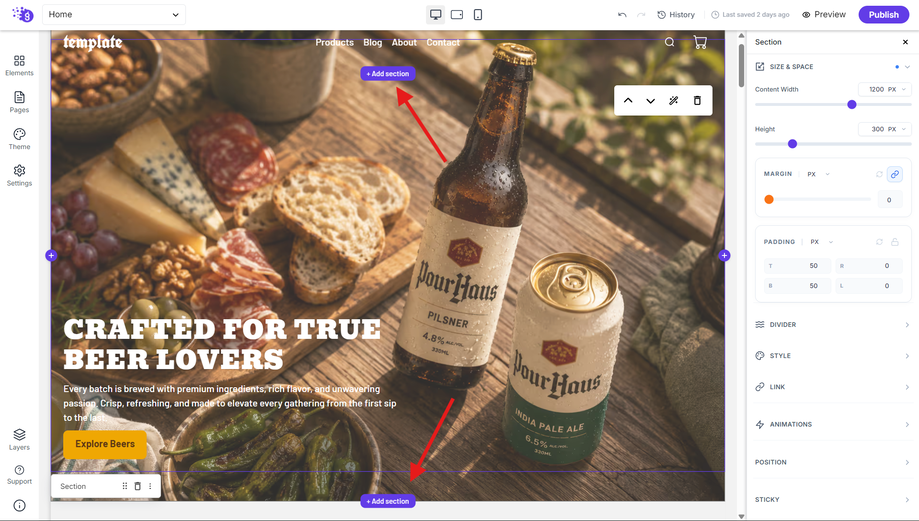Expand the Animations settings
919x521 pixels.
[832, 424]
